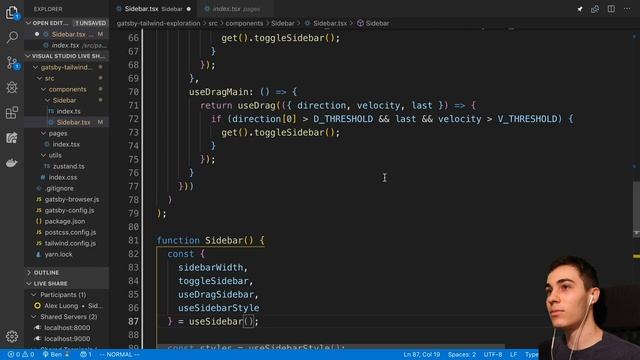Select Sidebar.tsx in Open Editors list
This screenshot has width=640, height=360.
click(x=66, y=34)
